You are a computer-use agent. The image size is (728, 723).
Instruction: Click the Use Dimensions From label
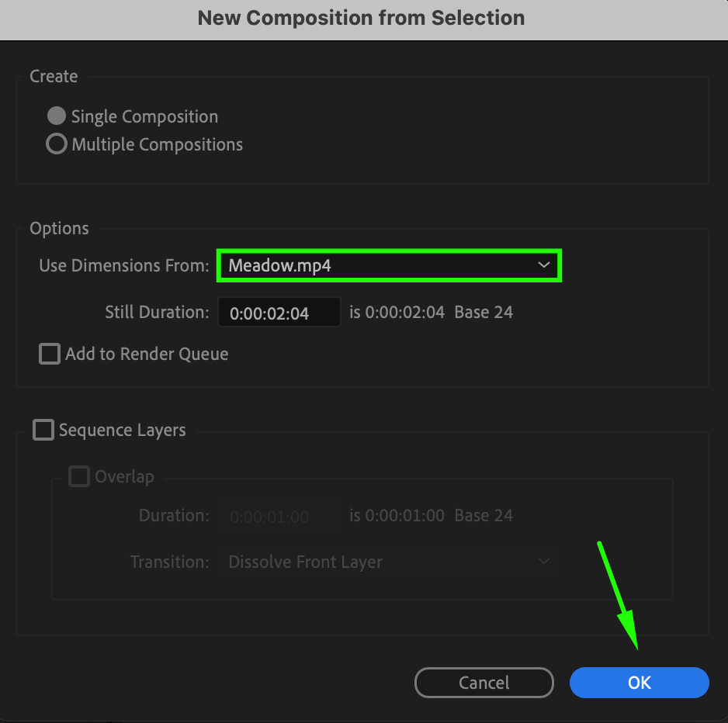click(x=124, y=265)
